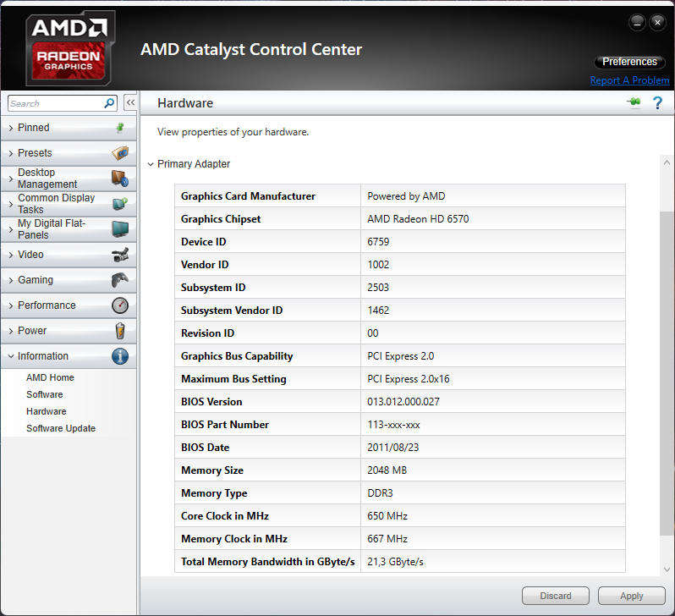This screenshot has width=675, height=616.
Task: Click the Common Display Tasks monitor icon
Action: [x=120, y=203]
